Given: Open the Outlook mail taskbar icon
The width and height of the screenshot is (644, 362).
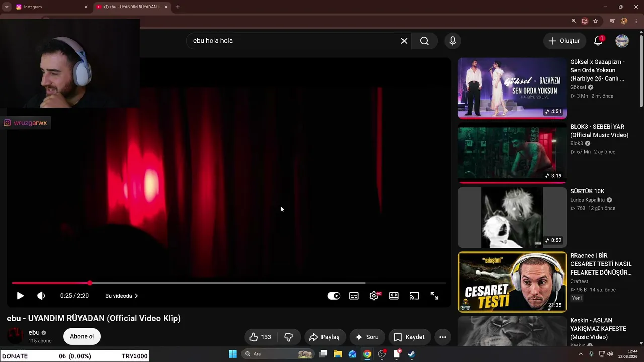Looking at the screenshot, I should pos(353,354).
